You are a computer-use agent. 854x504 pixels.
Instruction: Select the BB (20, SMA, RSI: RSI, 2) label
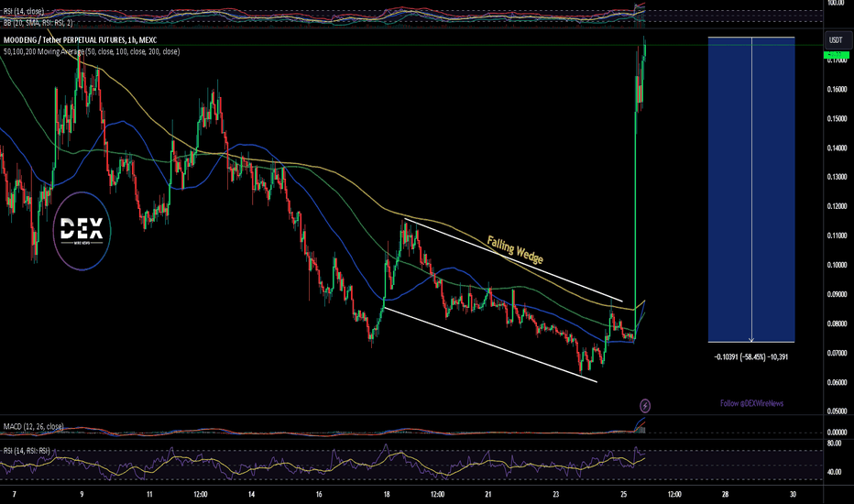38,23
